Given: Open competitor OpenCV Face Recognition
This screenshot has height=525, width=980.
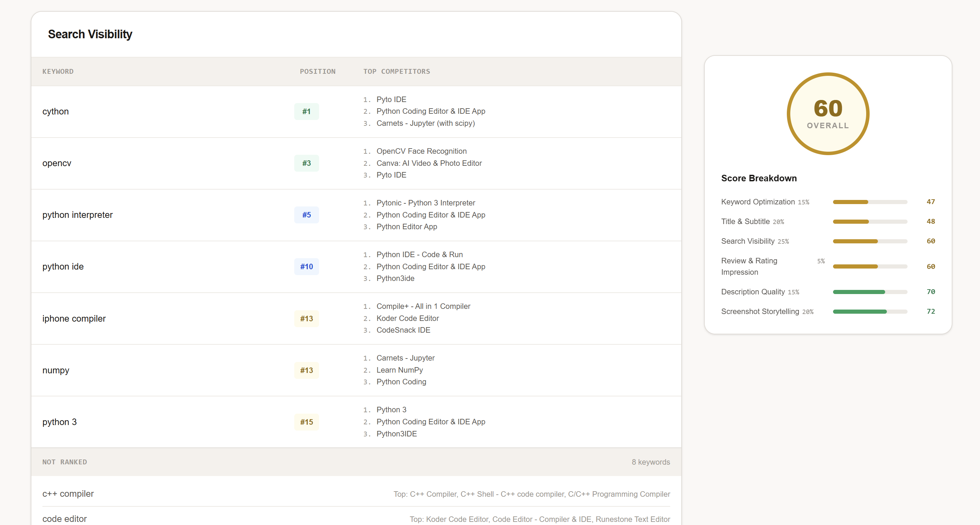Looking at the screenshot, I should click(x=421, y=151).
